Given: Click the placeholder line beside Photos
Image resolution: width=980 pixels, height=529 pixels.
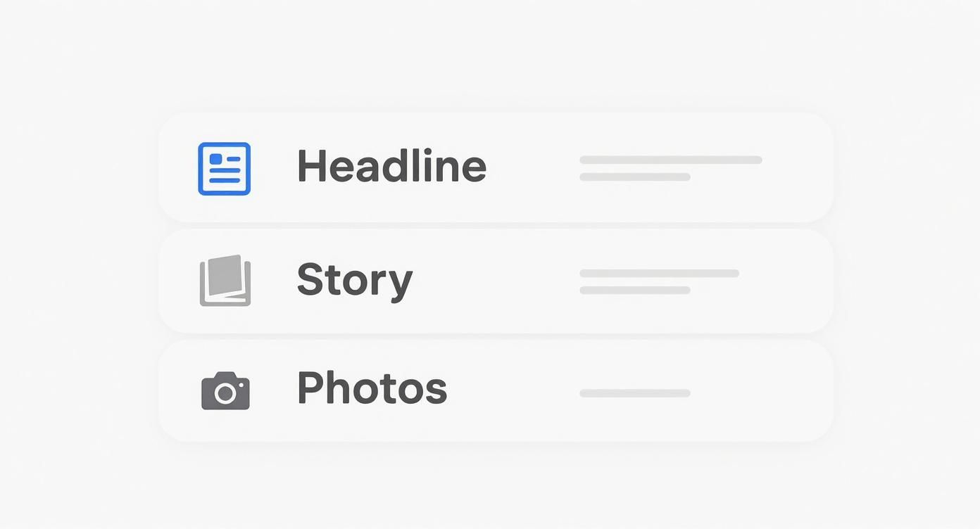Looking at the screenshot, I should click(x=634, y=393).
